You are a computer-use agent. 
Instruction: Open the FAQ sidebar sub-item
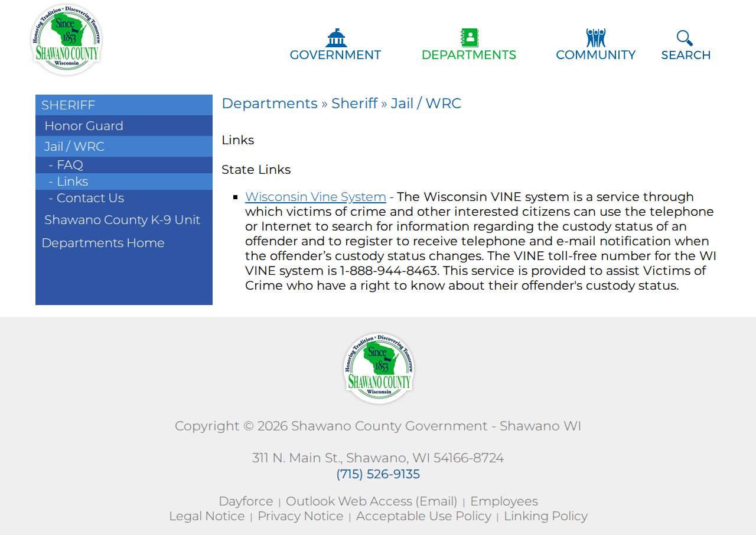tap(124, 165)
